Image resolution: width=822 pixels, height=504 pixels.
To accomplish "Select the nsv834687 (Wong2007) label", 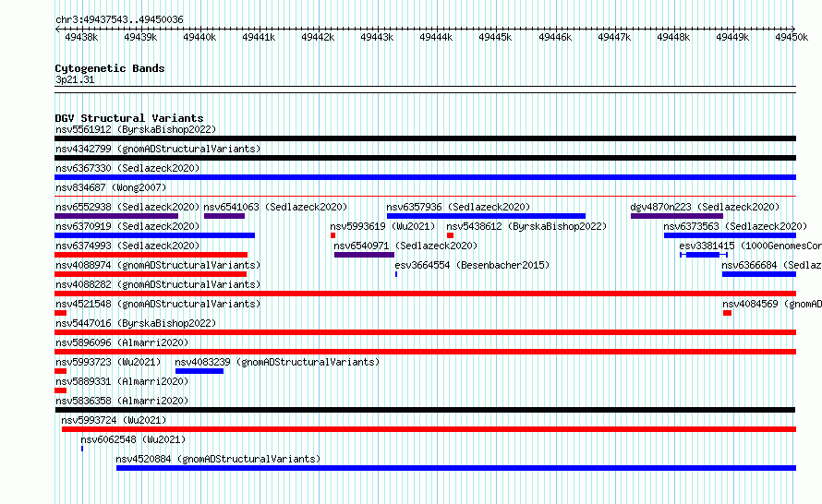I will click(x=111, y=187).
